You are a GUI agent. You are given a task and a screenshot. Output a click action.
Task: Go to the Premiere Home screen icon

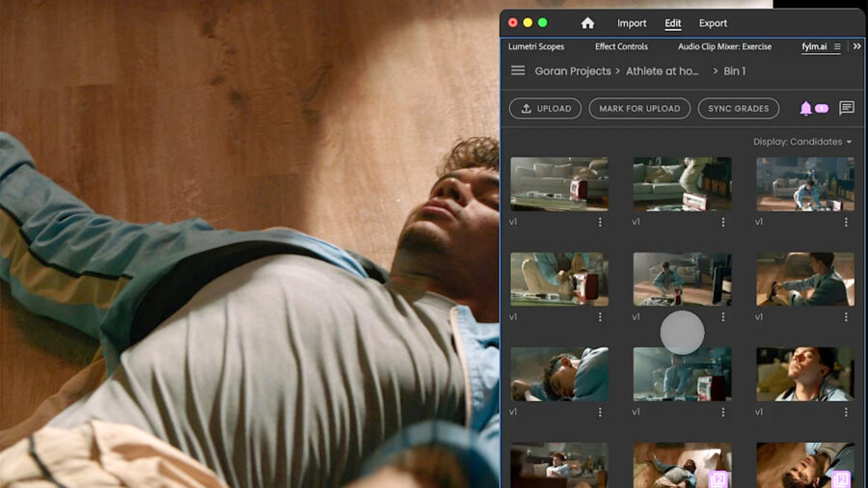587,23
